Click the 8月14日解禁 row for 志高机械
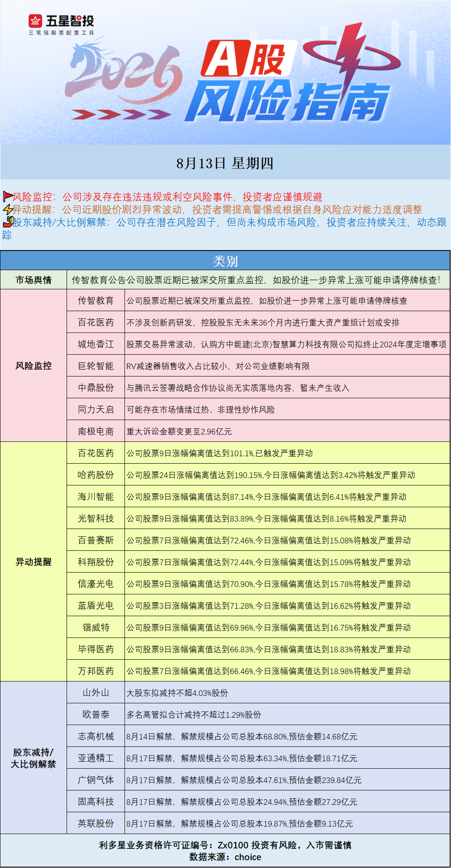Viewport: 451px width, 868px height. click(242, 736)
